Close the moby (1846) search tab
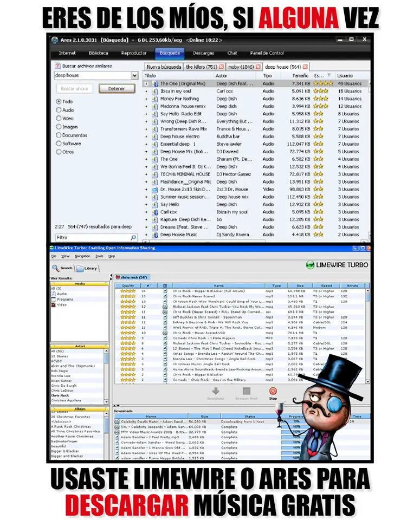Viewport: 420px width, 520px height. pyautogui.click(x=258, y=67)
